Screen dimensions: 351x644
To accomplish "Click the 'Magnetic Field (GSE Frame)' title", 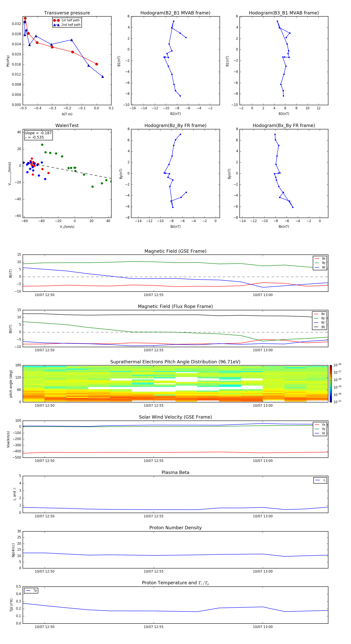I will (175, 251).
